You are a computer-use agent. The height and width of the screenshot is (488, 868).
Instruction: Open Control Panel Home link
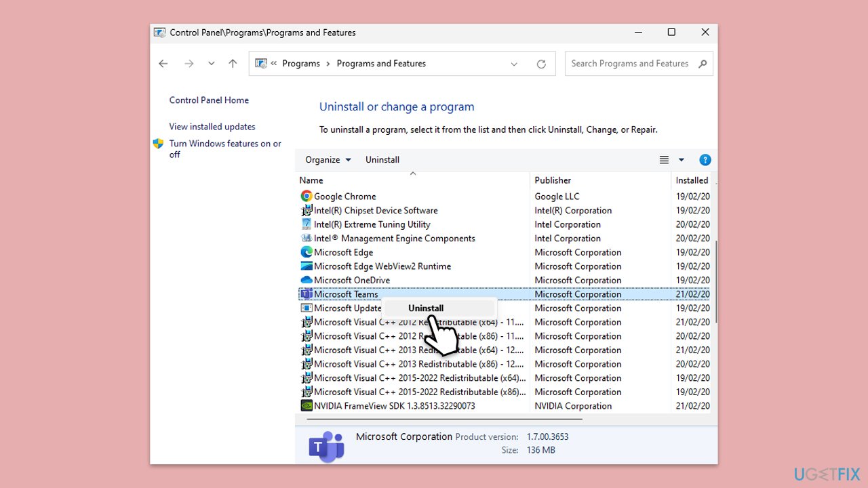click(209, 100)
